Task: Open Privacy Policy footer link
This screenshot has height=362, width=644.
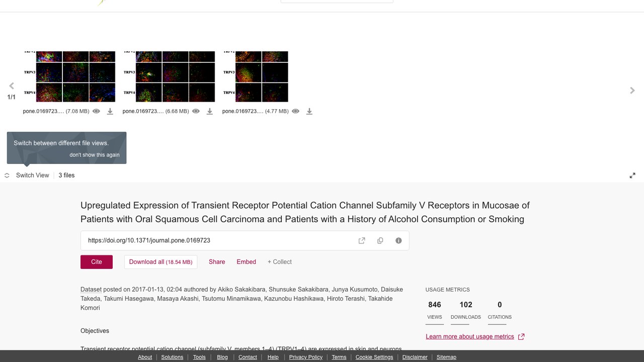Action: click(306, 357)
